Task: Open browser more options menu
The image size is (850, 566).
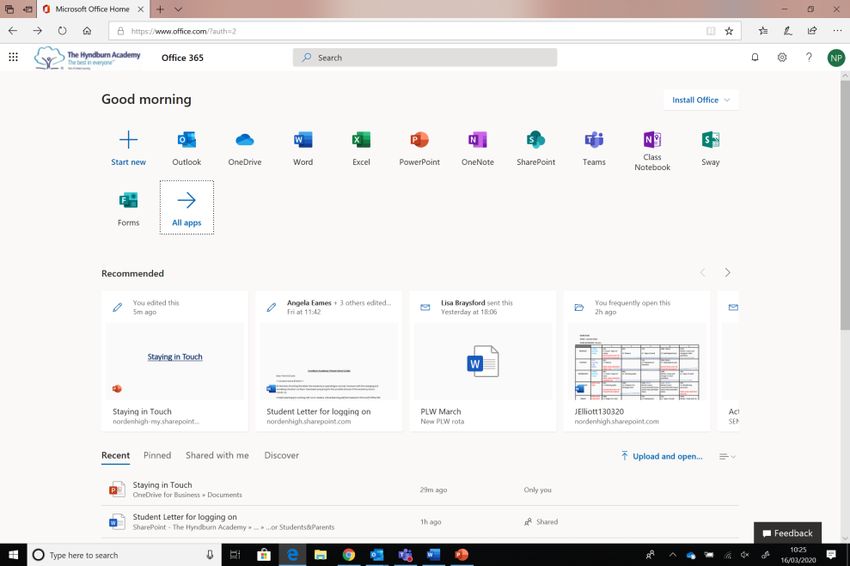Action: pyautogui.click(x=837, y=31)
